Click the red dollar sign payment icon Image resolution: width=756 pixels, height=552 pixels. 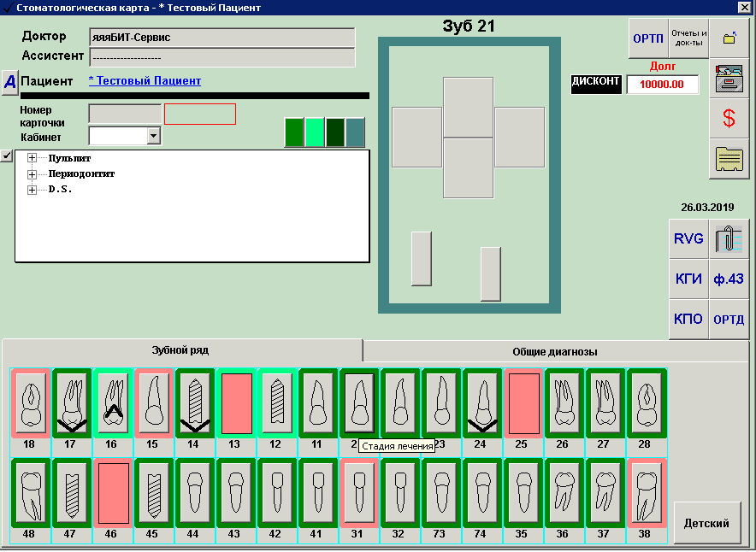(x=729, y=119)
